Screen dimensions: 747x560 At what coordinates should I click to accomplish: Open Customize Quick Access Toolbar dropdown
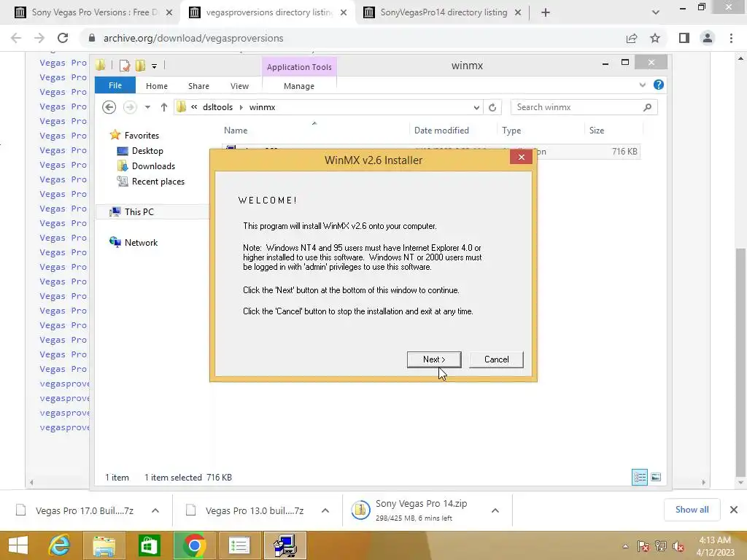(155, 66)
